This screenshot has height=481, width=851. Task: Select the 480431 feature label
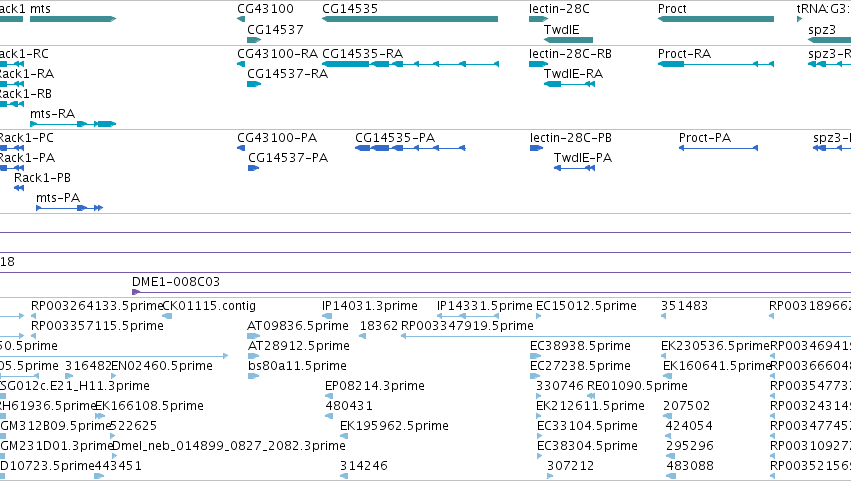point(349,406)
